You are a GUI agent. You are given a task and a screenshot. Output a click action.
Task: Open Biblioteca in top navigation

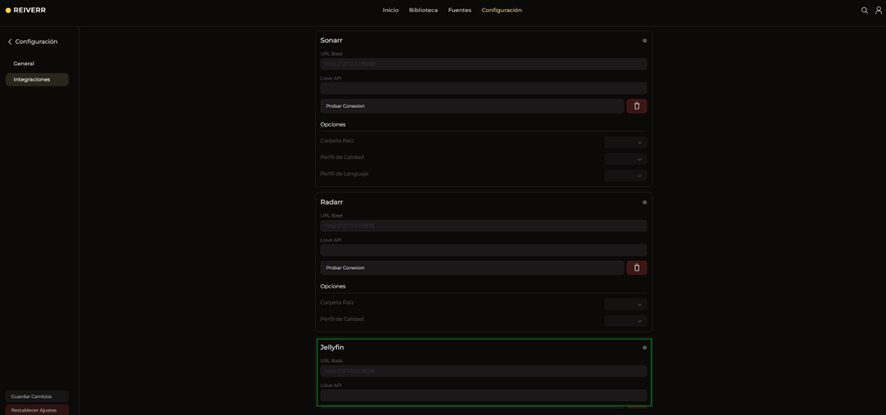tap(423, 10)
